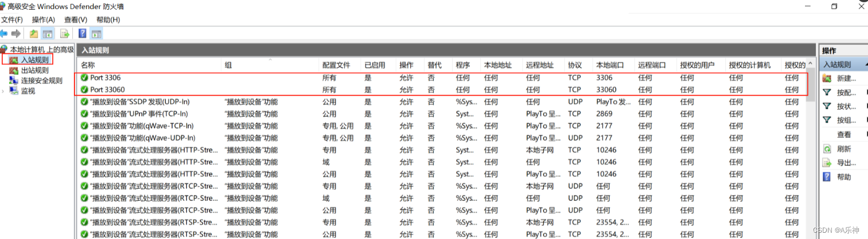This screenshot has height=239, width=868.
Task: Select the Port 3306 rule row
Action: [442, 77]
